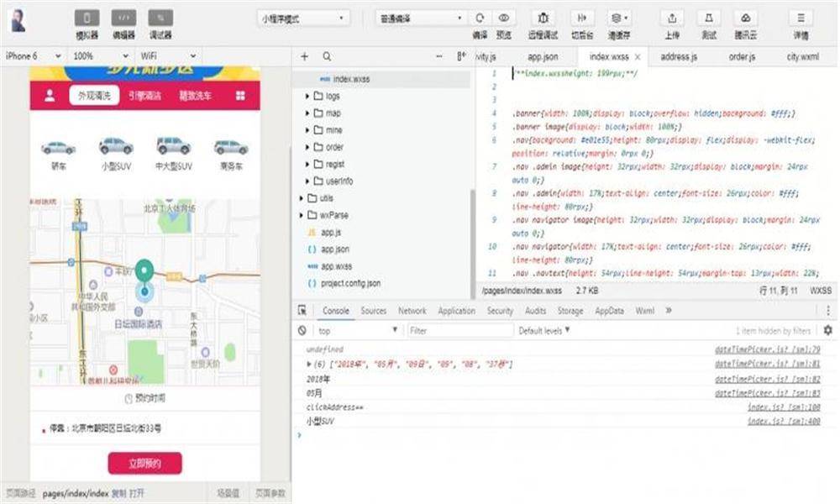Open the 小程序模式 mode dropdown

click(x=303, y=18)
